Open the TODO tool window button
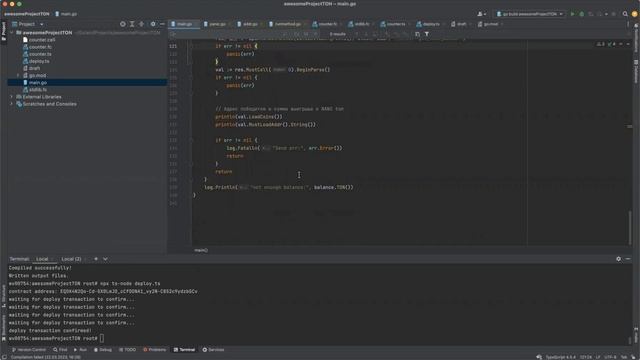Image resolution: width=640 pixels, height=360 pixels. (127, 350)
